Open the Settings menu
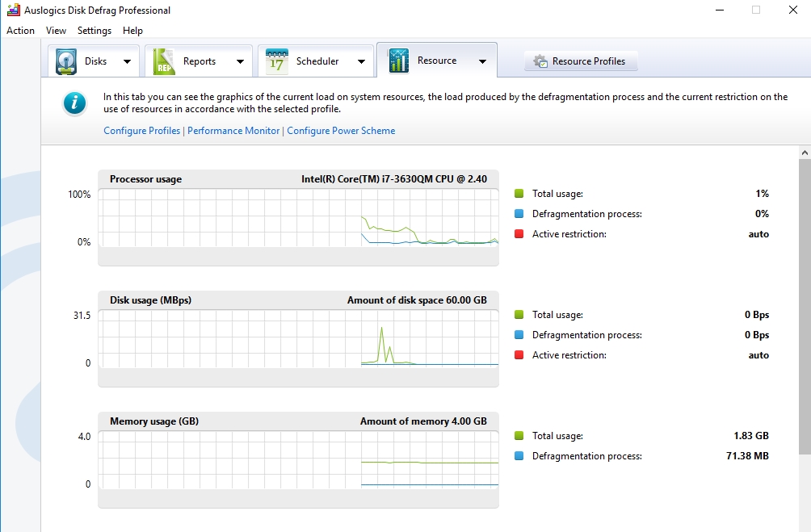Viewport: 811px width, 532px height. [95, 31]
